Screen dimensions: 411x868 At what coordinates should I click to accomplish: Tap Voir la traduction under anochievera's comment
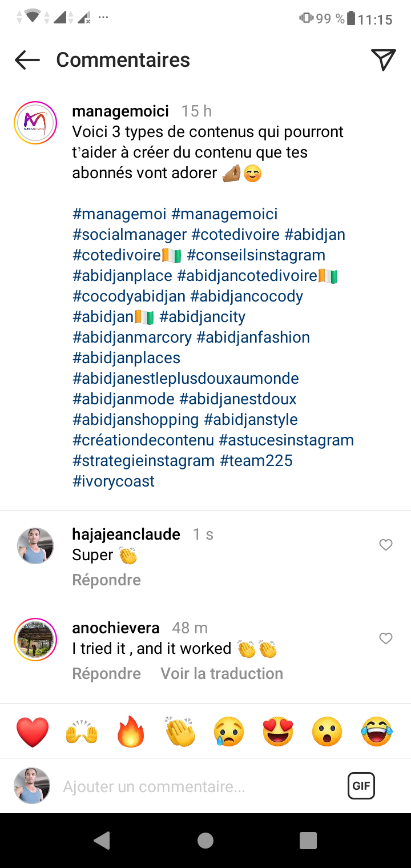[x=222, y=673]
